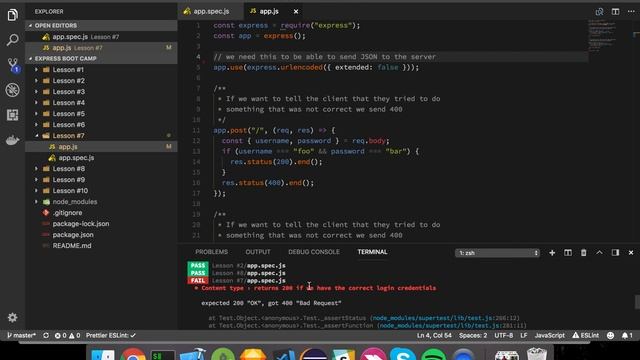The width and height of the screenshot is (640, 360).
Task: Open the Explorer view in activity bar
Action: 12,15
